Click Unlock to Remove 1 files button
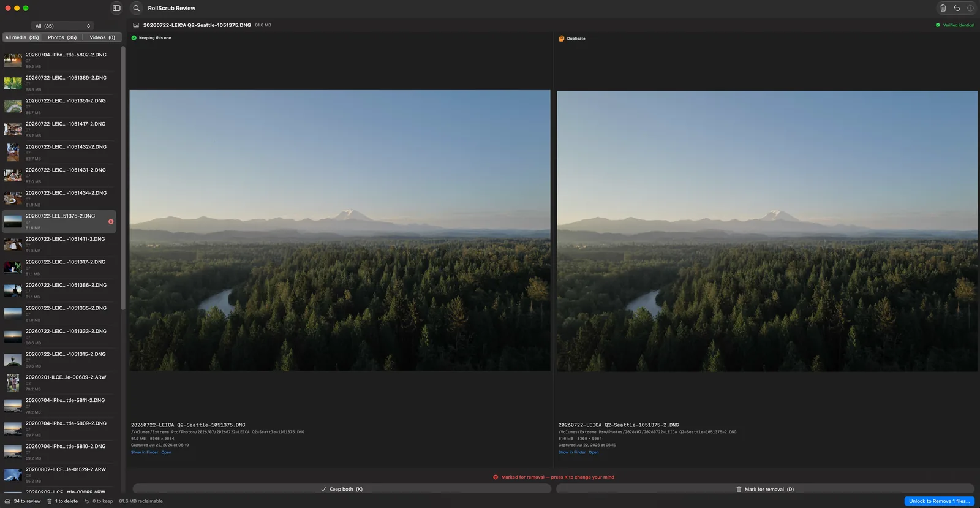The image size is (980, 508). (x=939, y=501)
